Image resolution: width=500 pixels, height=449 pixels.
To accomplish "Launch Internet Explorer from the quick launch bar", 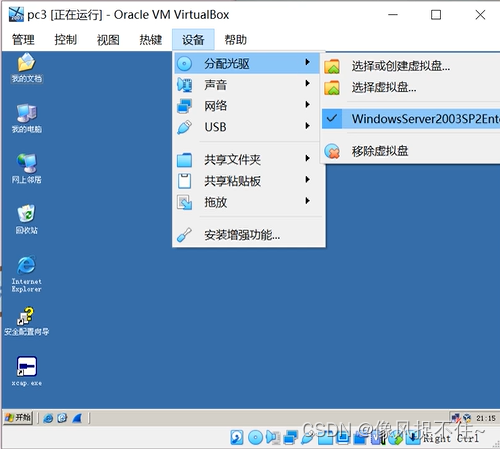I will click(x=48, y=418).
